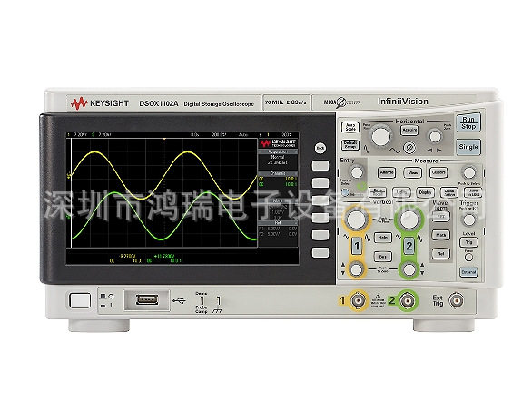This screenshot has width=532, height=400.
Task: Tap the round Back key beside screen
Action: pyautogui.click(x=320, y=148)
